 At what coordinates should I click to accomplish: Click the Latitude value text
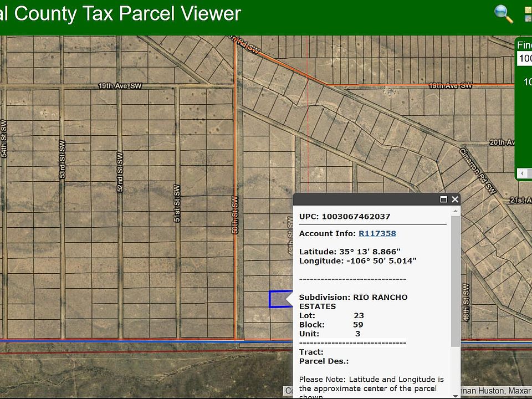(x=370, y=252)
